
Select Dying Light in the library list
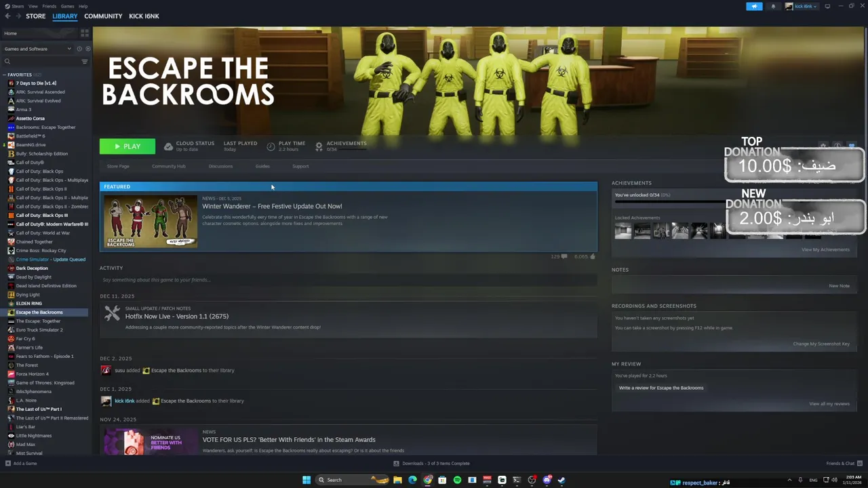point(28,295)
